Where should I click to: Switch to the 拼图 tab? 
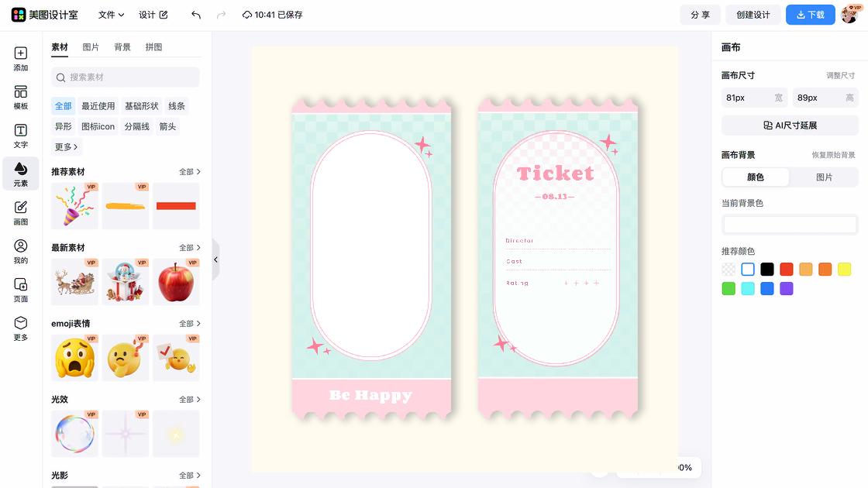[153, 47]
